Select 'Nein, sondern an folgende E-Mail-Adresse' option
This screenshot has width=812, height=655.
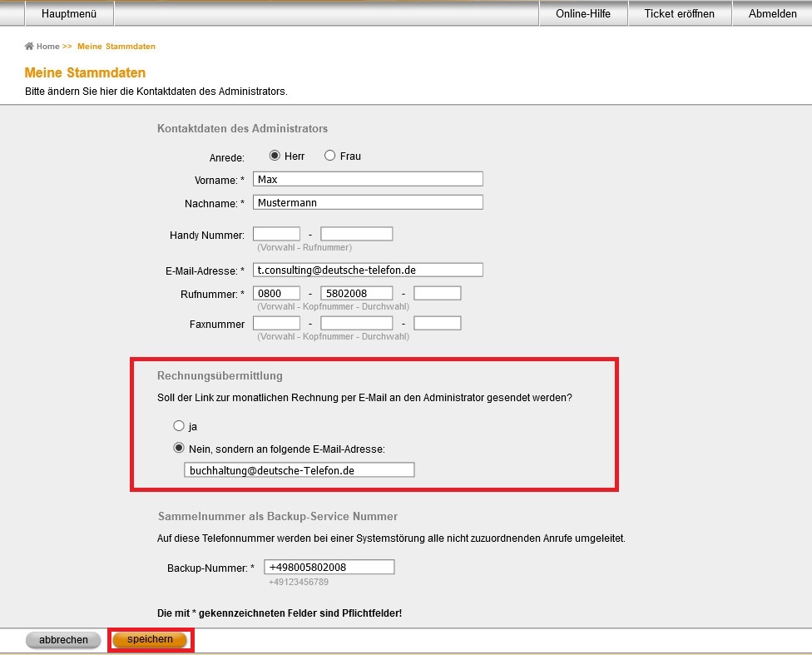tap(179, 448)
